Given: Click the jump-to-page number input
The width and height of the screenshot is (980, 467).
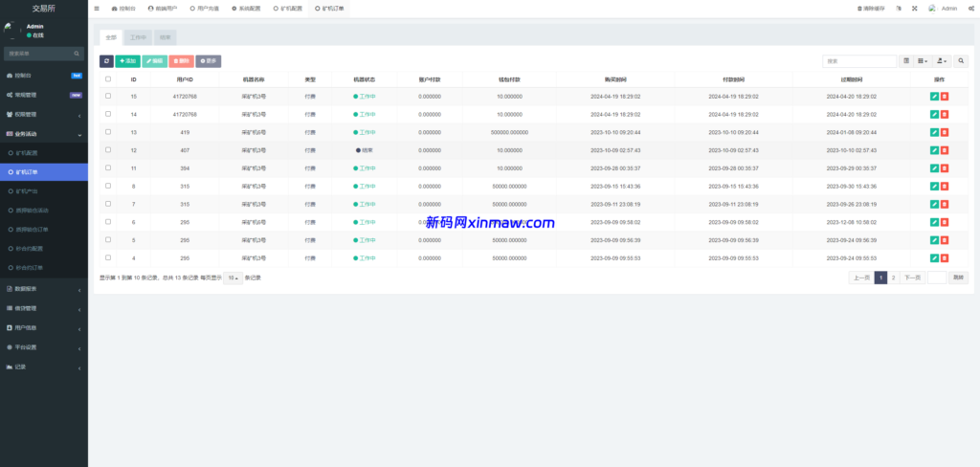Looking at the screenshot, I should 937,278.
